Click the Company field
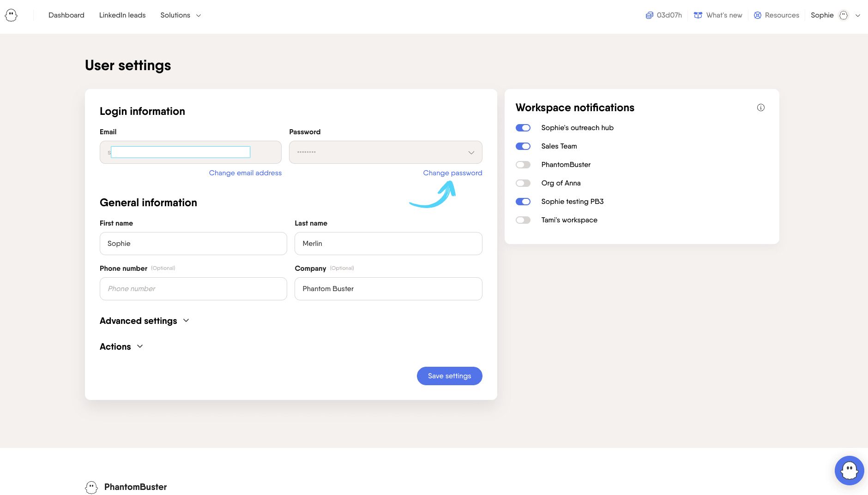Screen dimensions: 868x495 [x=388, y=289]
